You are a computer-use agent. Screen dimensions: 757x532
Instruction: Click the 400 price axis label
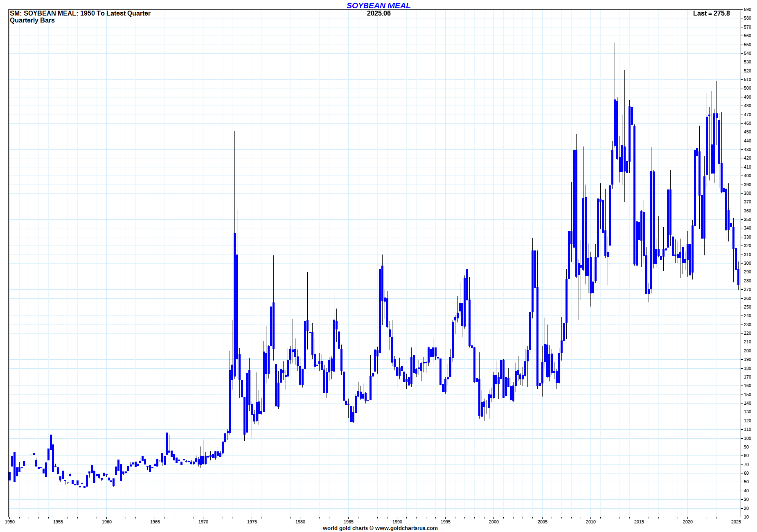[x=748, y=176]
